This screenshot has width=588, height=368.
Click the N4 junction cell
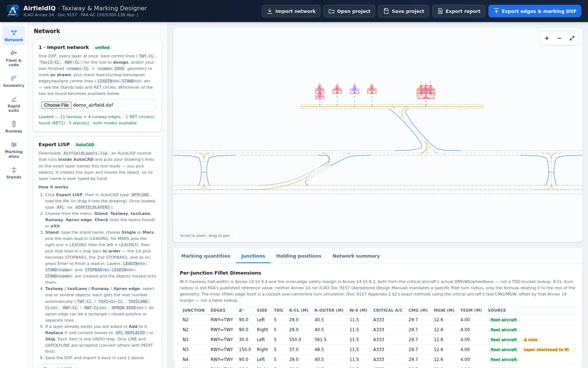pos(186,360)
